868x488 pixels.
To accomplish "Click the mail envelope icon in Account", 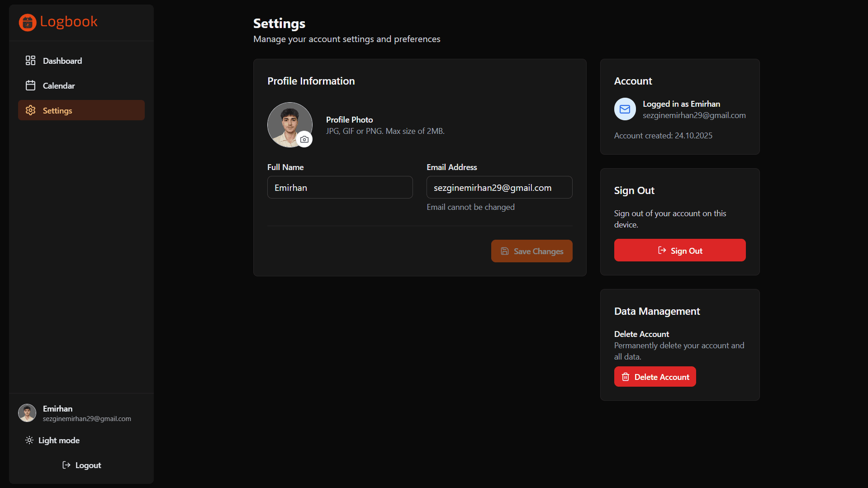I will tap(625, 109).
